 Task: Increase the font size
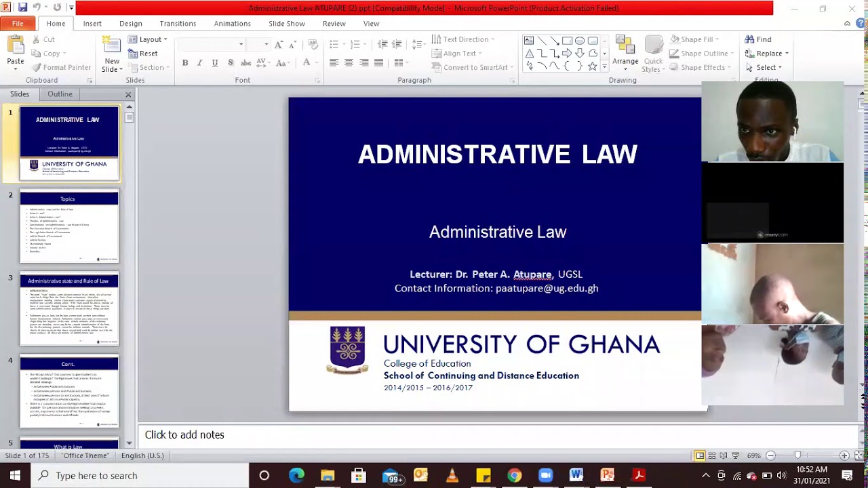click(x=279, y=44)
